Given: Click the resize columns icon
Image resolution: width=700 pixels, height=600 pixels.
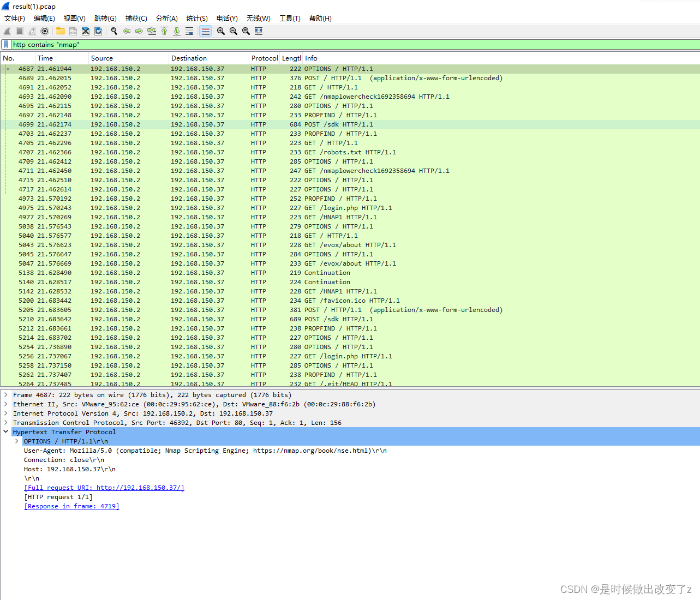Looking at the screenshot, I should [x=259, y=31].
